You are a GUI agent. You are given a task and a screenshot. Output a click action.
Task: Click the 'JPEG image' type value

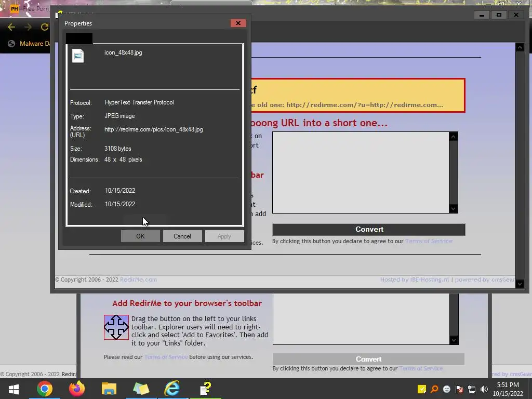tap(119, 116)
